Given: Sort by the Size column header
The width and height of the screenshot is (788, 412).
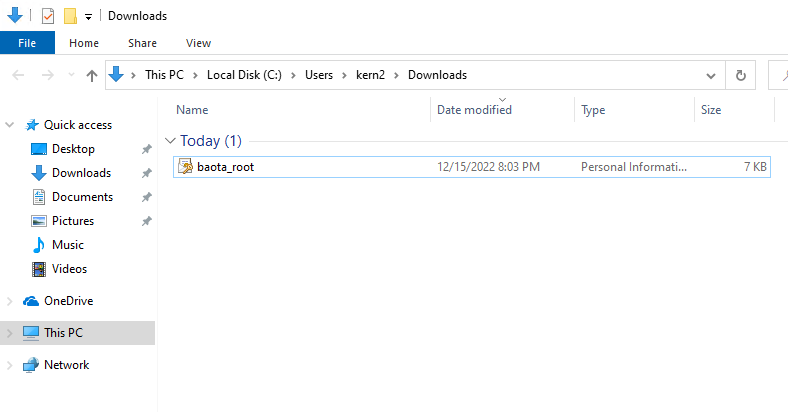Looking at the screenshot, I should click(x=711, y=110).
